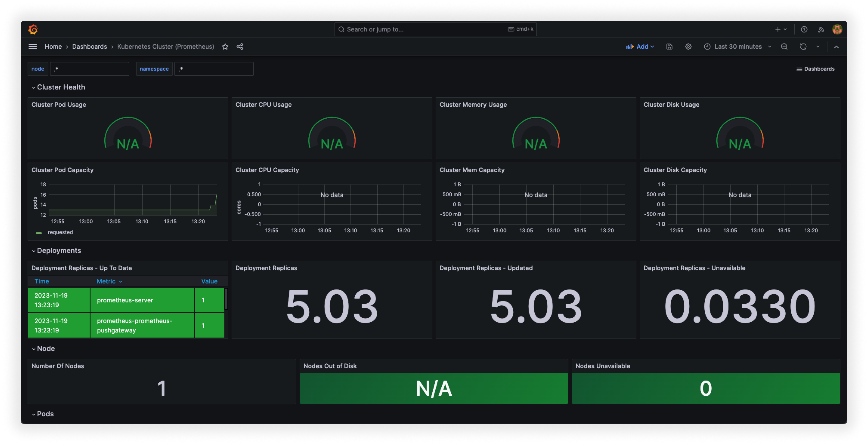Share the dashboard via share icon

point(240,46)
